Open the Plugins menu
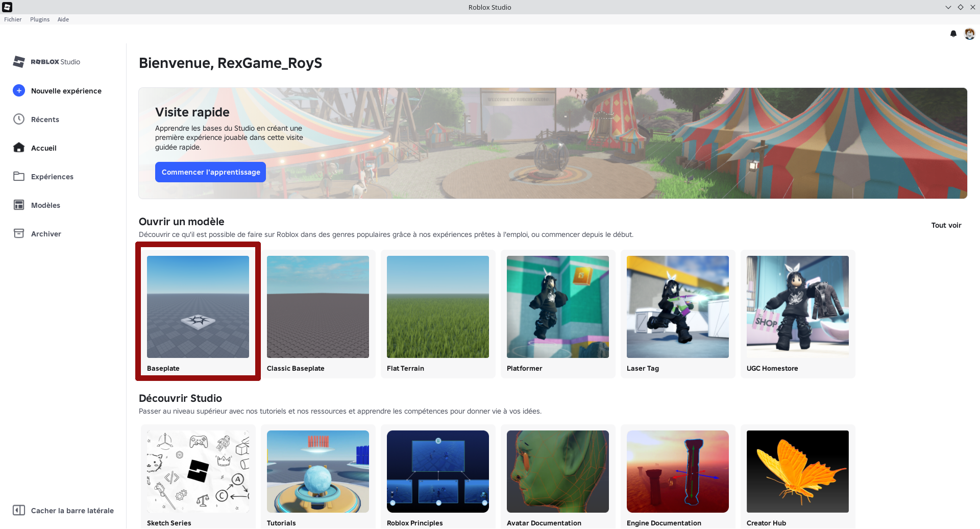 point(40,19)
